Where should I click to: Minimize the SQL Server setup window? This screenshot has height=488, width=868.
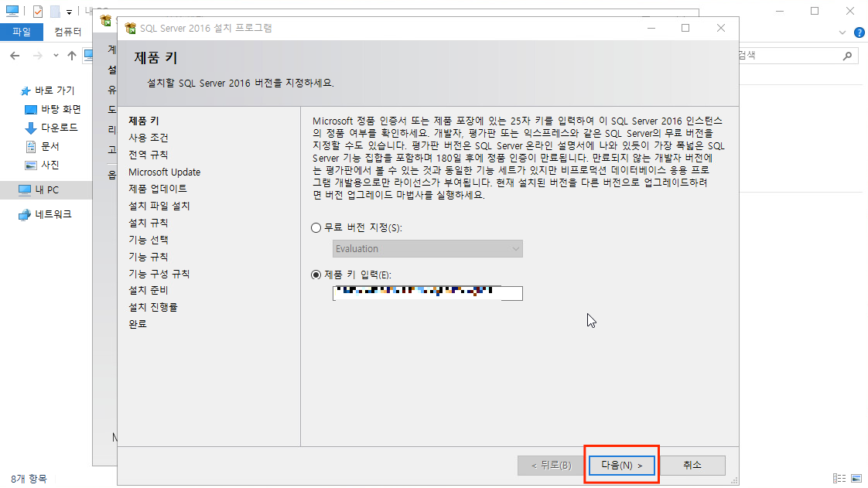651,28
